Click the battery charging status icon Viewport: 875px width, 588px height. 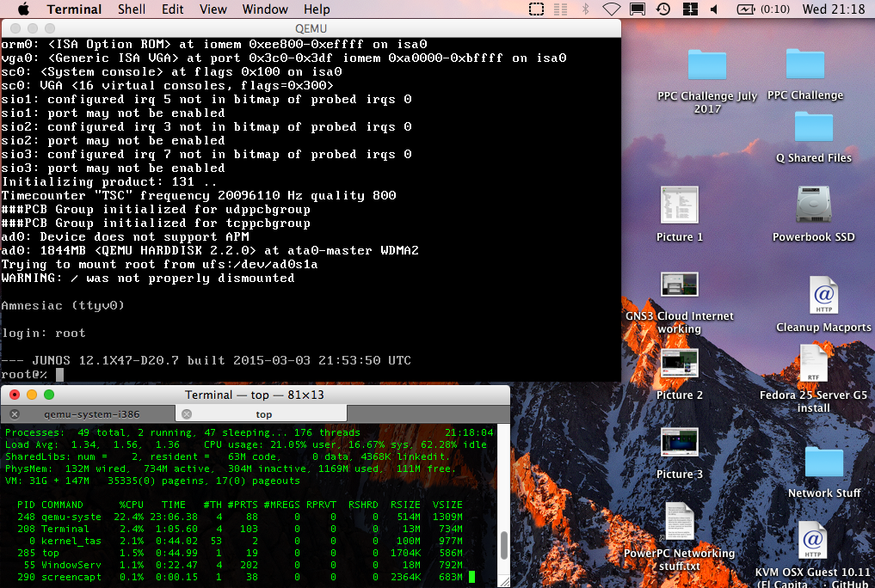tap(746, 9)
